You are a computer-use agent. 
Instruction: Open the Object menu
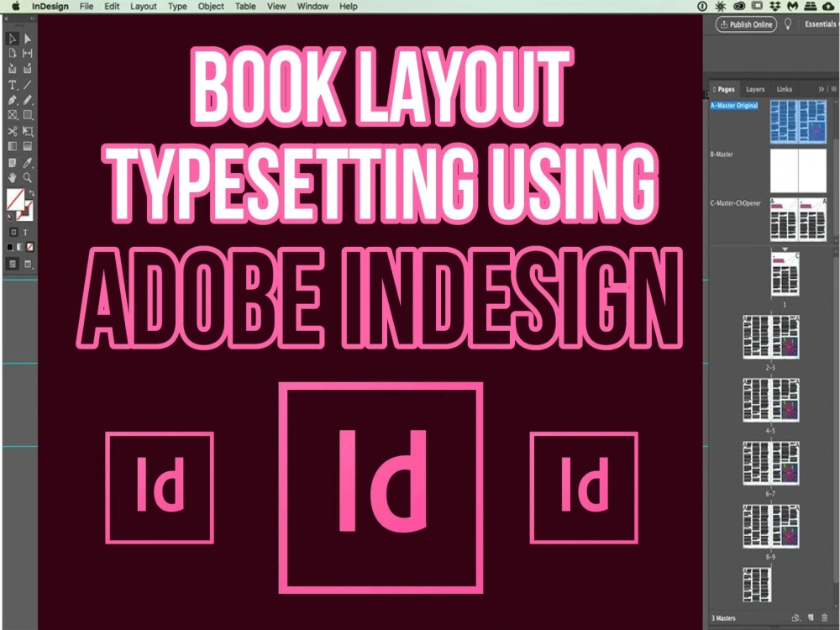pos(211,7)
